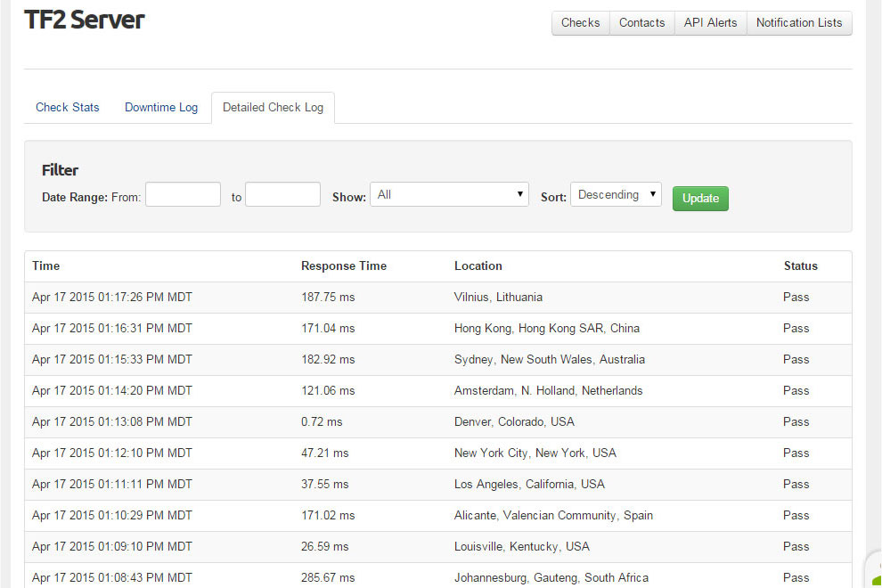Select the 187.75 ms response time
Screen dimensions: 882x588
point(328,297)
